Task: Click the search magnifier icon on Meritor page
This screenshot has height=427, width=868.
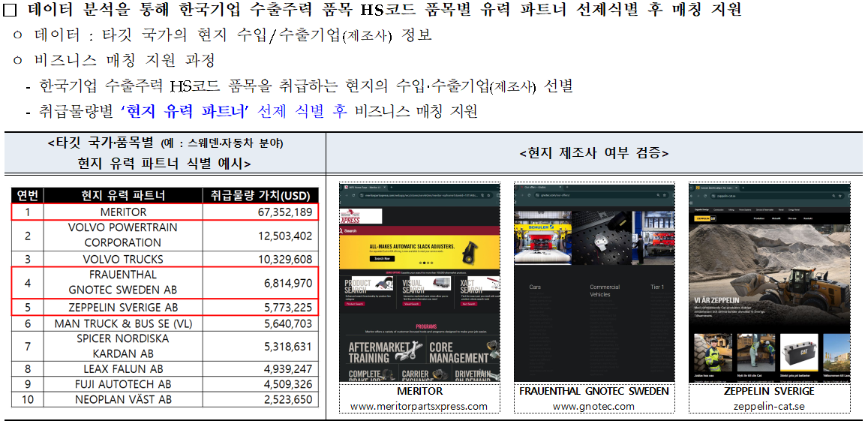Action: click(x=341, y=231)
